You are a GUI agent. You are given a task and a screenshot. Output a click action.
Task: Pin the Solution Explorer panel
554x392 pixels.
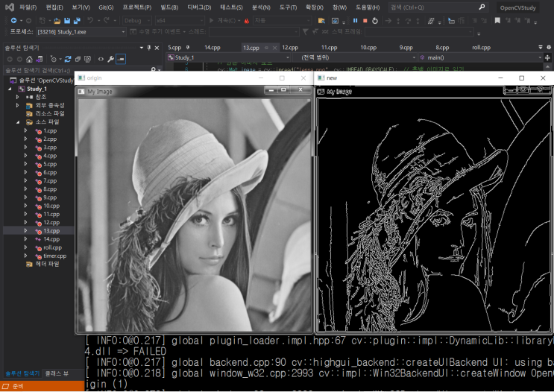148,48
